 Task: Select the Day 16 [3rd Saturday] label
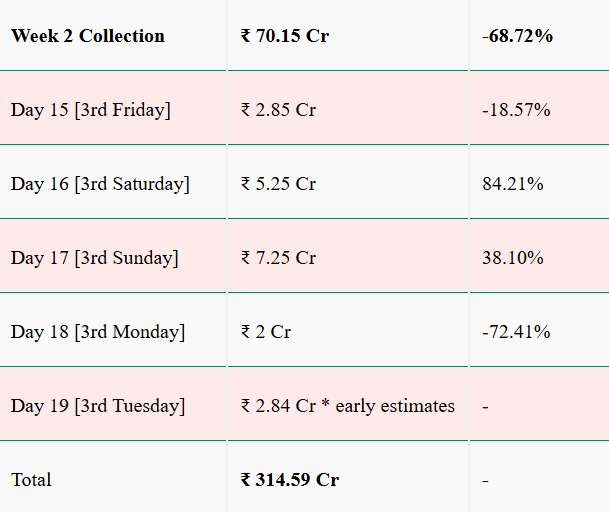pos(100,184)
